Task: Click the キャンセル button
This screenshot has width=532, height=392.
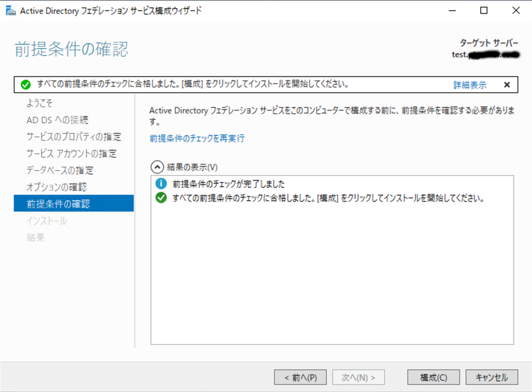Action: coord(491,377)
